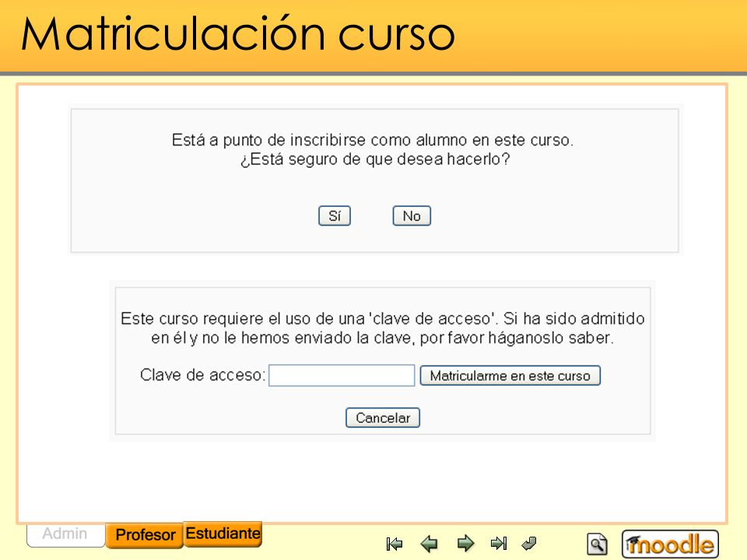Focus the Clave de acceso field
747x560 pixels.
(342, 375)
